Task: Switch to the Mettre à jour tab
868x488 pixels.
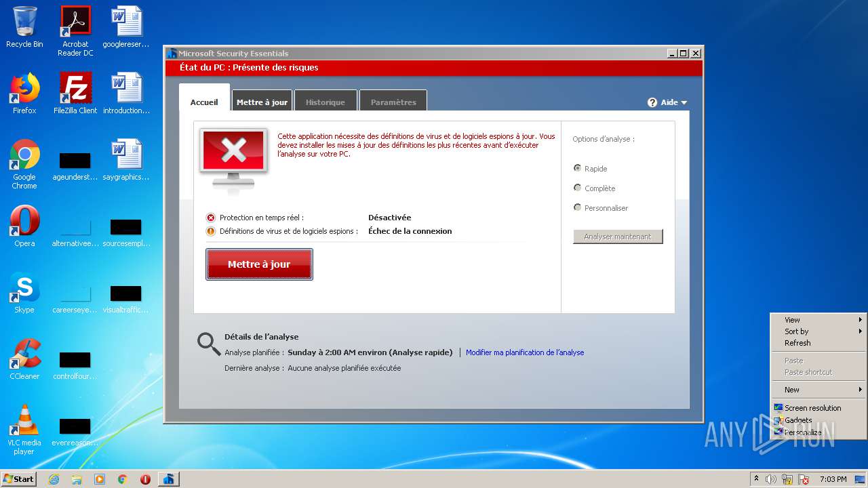Action: 262,102
